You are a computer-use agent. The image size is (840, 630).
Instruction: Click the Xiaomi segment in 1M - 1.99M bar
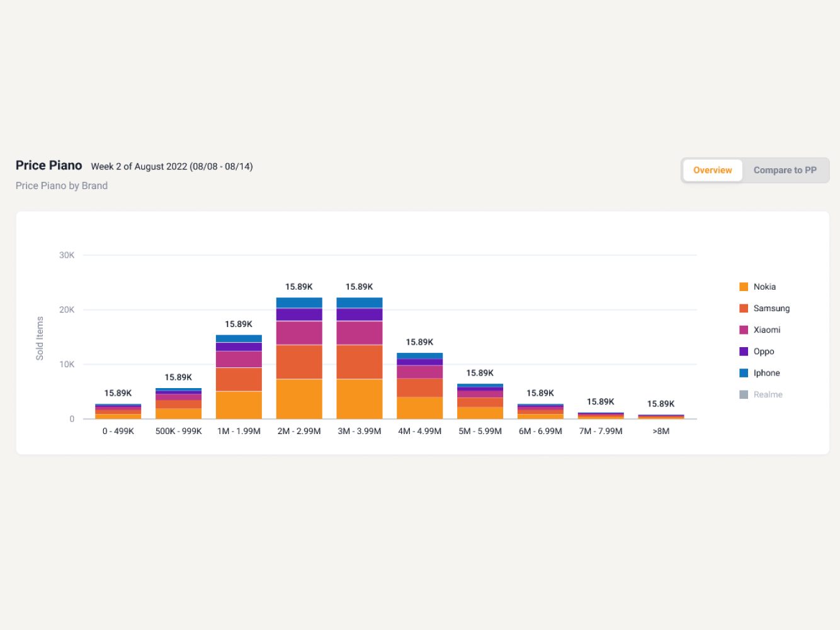(239, 359)
